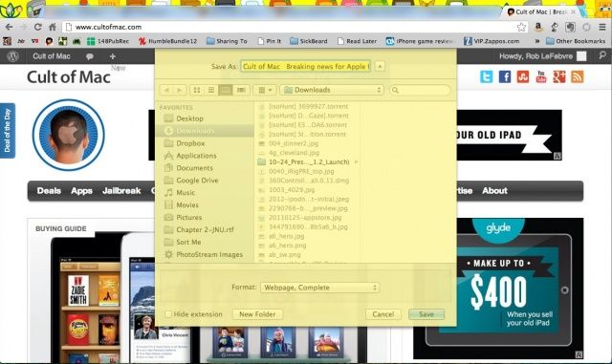Click the Save As filename field
The width and height of the screenshot is (612, 364).
(305, 66)
